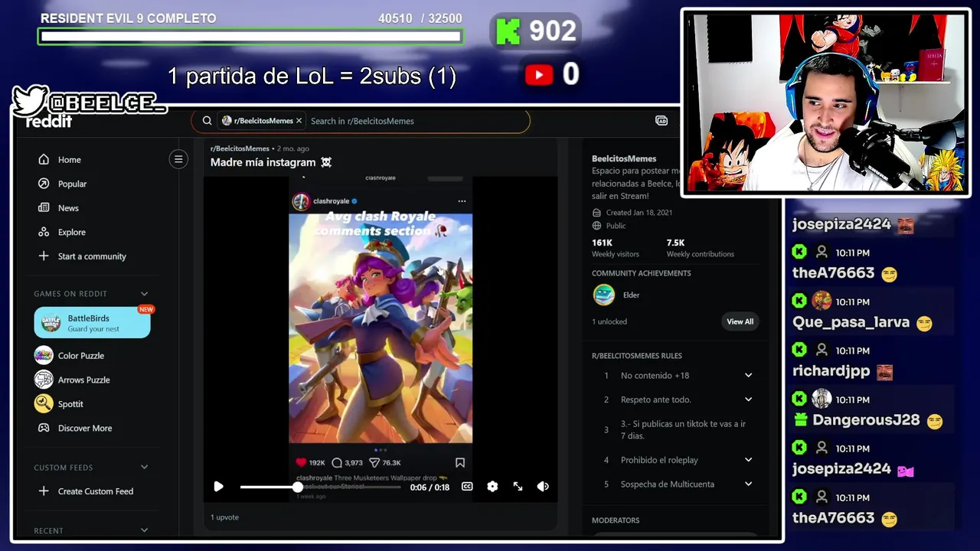Click the Elder achievement badge
Image resolution: width=980 pixels, height=551 pixels.
coord(604,295)
